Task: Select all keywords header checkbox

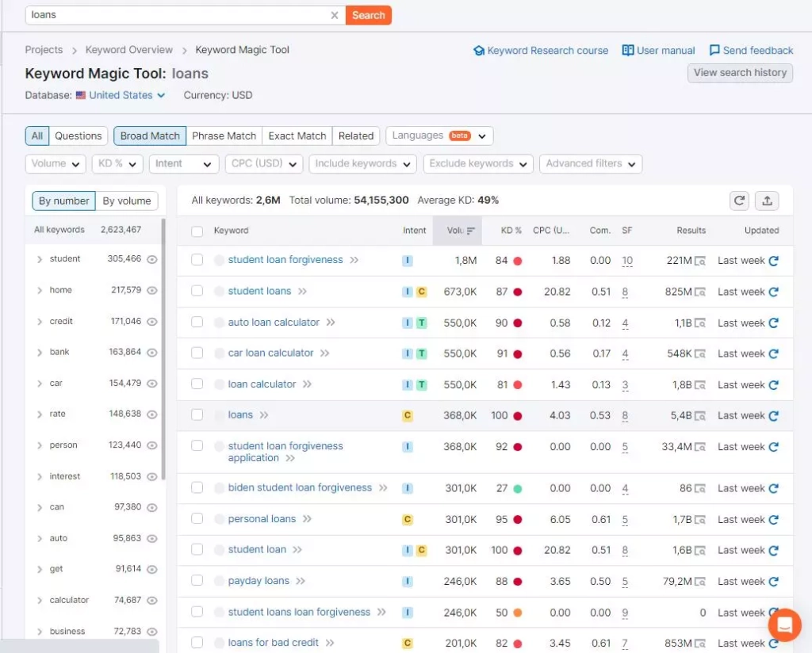Action: (197, 231)
